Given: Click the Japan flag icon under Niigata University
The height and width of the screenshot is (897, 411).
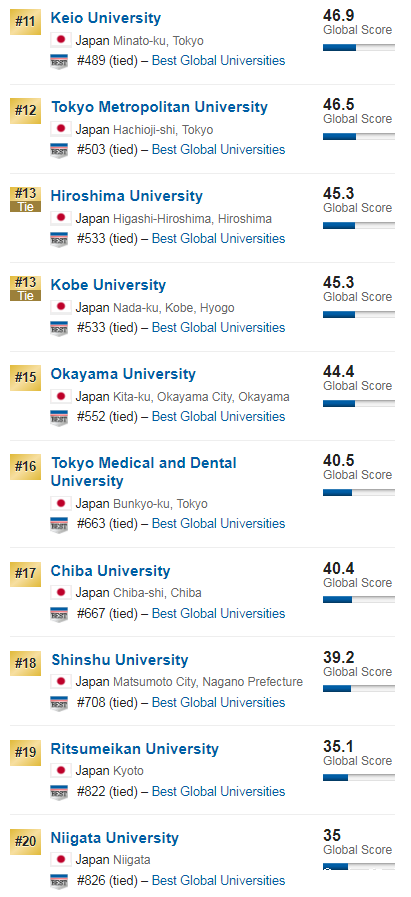Looking at the screenshot, I should 61,859.
